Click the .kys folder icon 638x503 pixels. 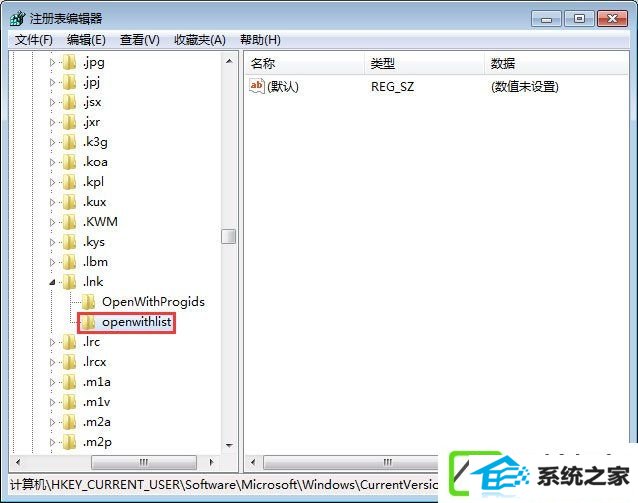pos(70,242)
